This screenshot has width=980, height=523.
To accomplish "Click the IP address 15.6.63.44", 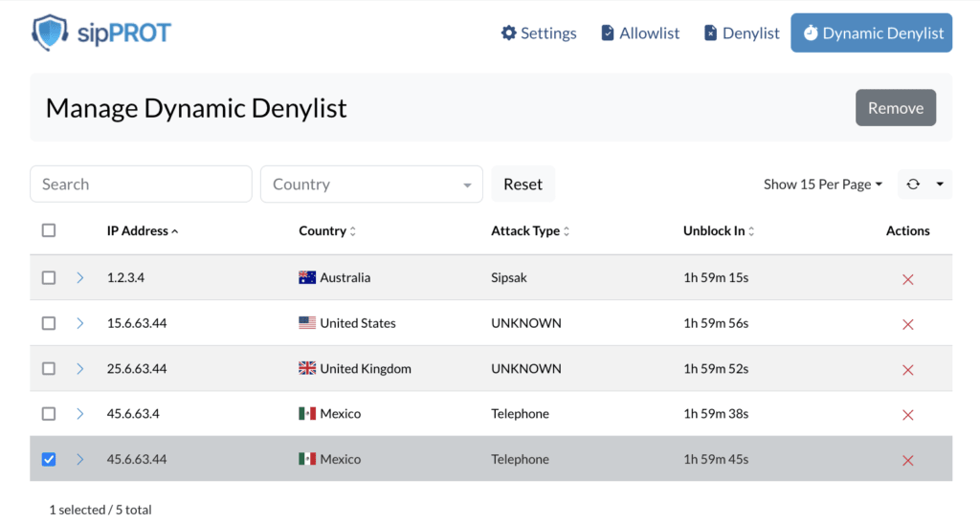I will click(x=137, y=323).
